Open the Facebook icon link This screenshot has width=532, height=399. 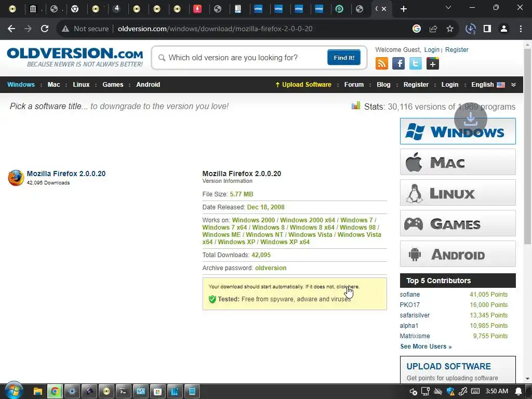398,63
